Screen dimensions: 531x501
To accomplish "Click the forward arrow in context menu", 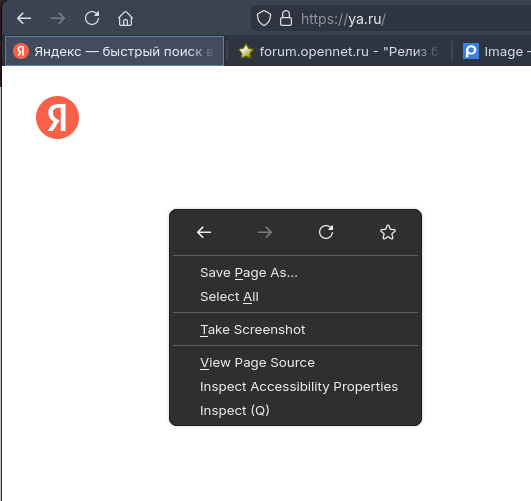I will (265, 232).
